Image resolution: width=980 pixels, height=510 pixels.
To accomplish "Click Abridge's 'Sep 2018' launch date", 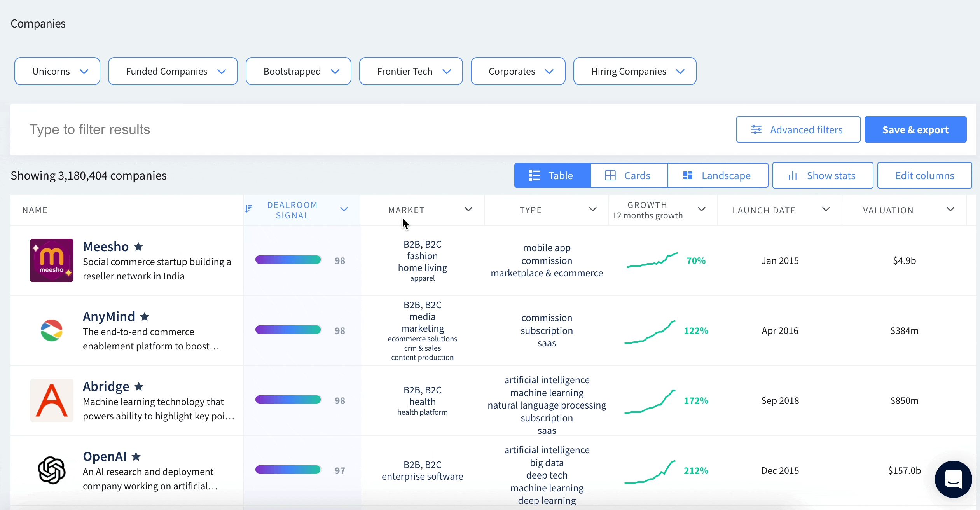I will tap(780, 400).
